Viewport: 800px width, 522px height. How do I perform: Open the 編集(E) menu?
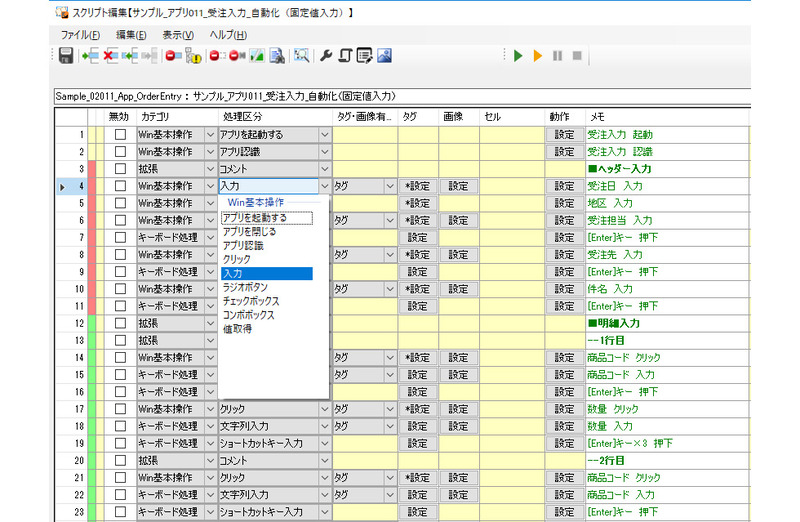131,35
